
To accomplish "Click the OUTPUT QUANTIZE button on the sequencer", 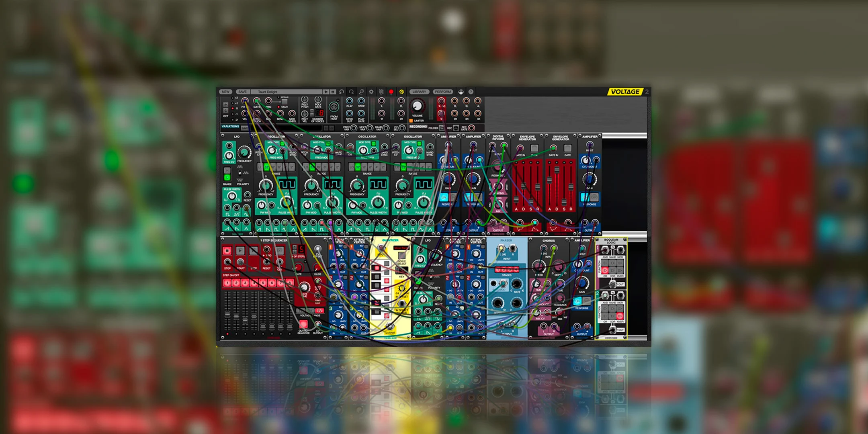I will tap(303, 324).
